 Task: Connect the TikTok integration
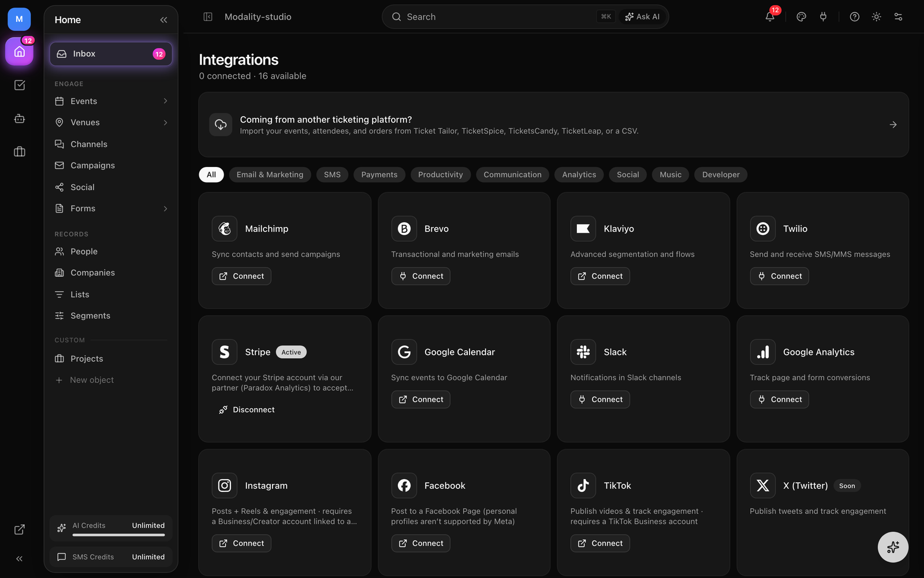pyautogui.click(x=600, y=543)
